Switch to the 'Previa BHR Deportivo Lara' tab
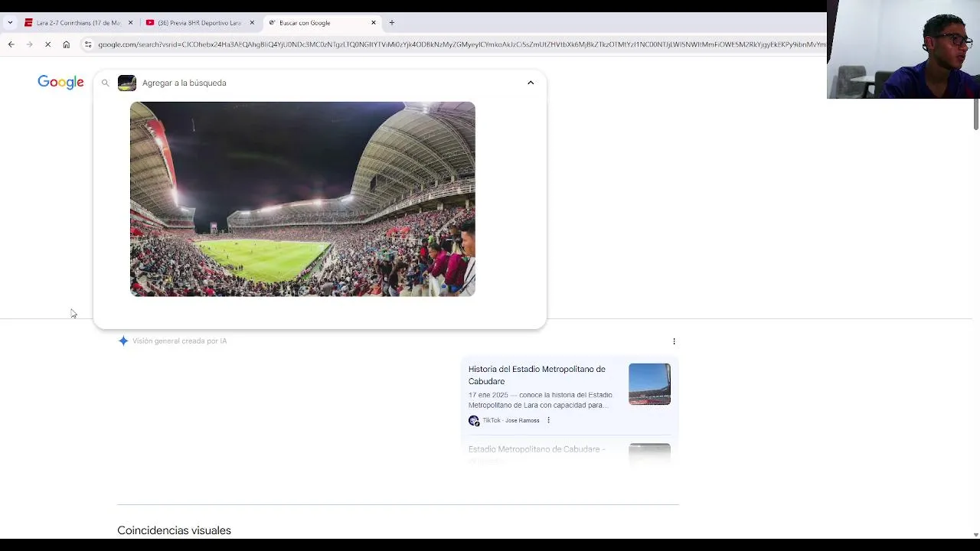The height and width of the screenshot is (551, 980). 199,23
